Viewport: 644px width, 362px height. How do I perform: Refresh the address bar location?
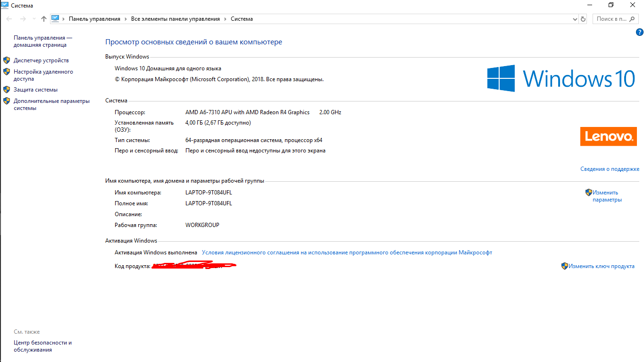(583, 19)
